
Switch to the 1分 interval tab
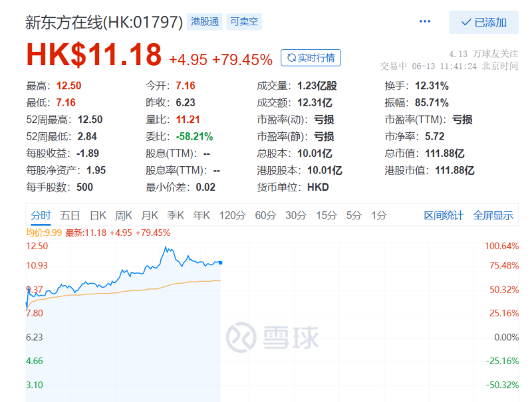379,215
